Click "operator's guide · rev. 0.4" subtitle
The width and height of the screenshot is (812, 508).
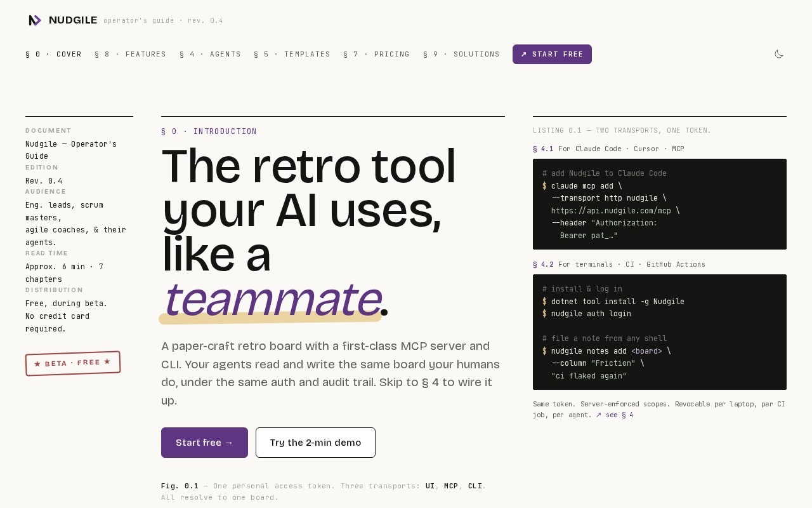tap(163, 21)
